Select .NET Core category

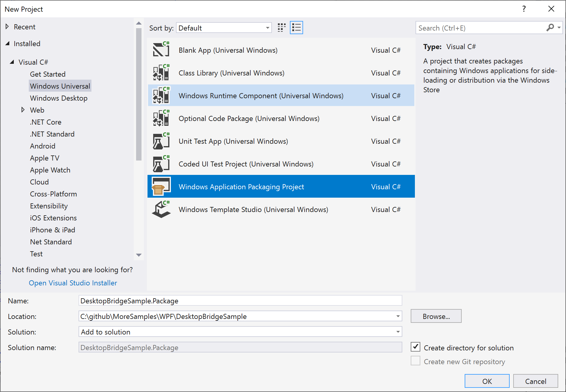coord(46,122)
